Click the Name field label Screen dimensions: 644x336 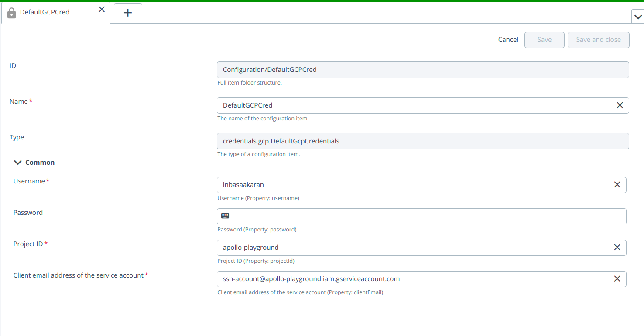pos(19,102)
